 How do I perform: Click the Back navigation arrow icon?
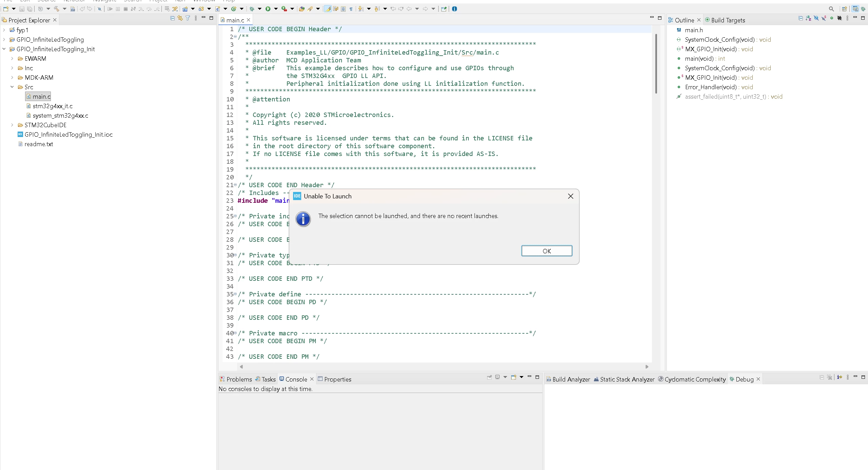tap(409, 9)
